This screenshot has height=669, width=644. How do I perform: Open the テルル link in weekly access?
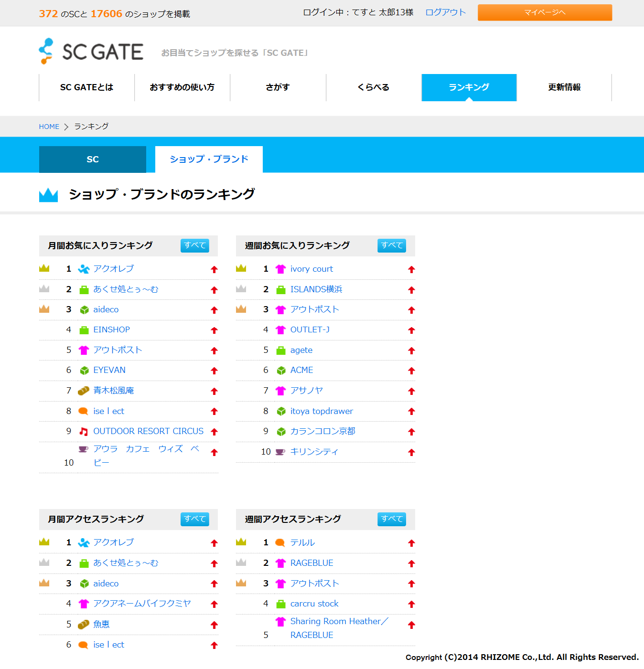tap(302, 542)
